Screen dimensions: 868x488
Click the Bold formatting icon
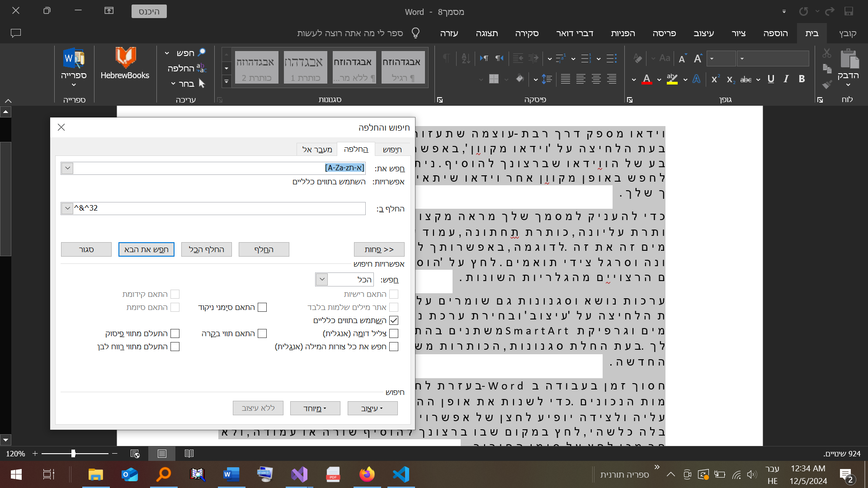click(x=802, y=79)
